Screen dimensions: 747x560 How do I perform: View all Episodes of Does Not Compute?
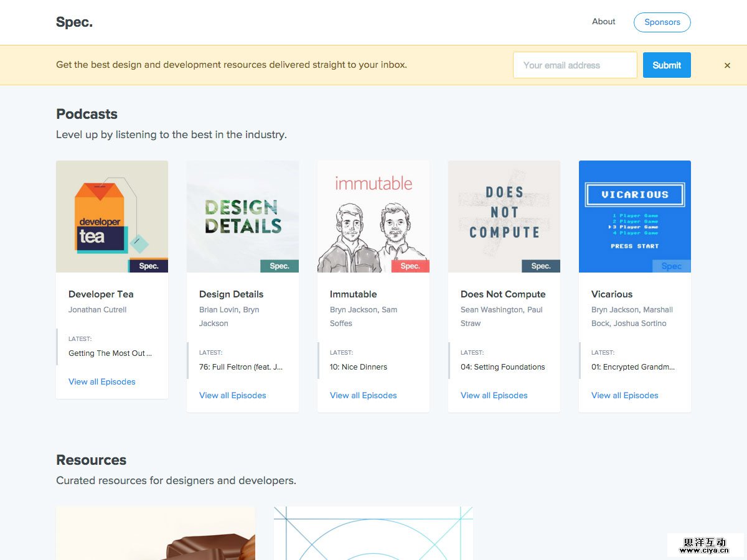click(494, 396)
